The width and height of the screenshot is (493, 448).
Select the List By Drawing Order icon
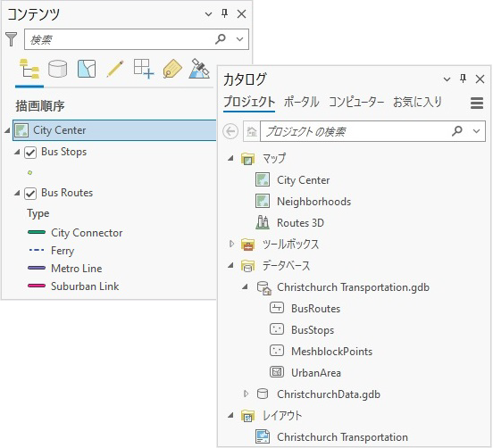tap(29, 69)
